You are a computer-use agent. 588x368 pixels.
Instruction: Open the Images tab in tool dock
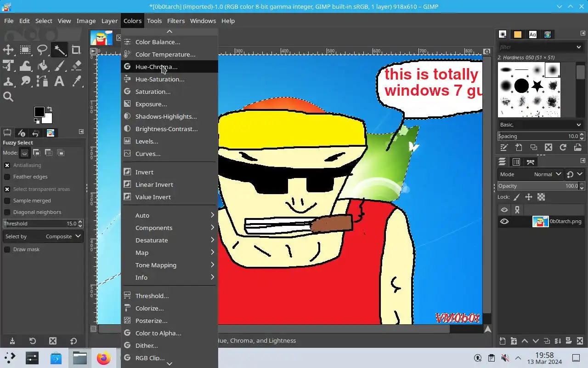click(51, 133)
